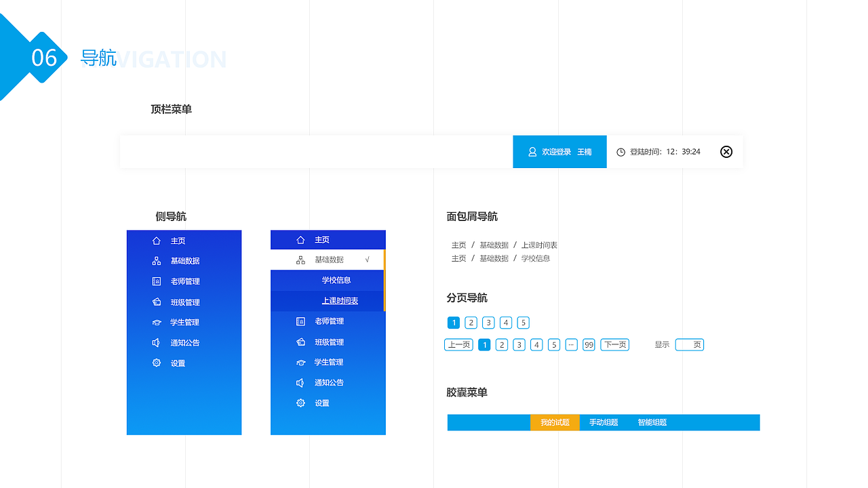This screenshot has width=868, height=488.
Task: Click the 通知公告 speaker icon in the expanded side nav
Action: coord(300,383)
